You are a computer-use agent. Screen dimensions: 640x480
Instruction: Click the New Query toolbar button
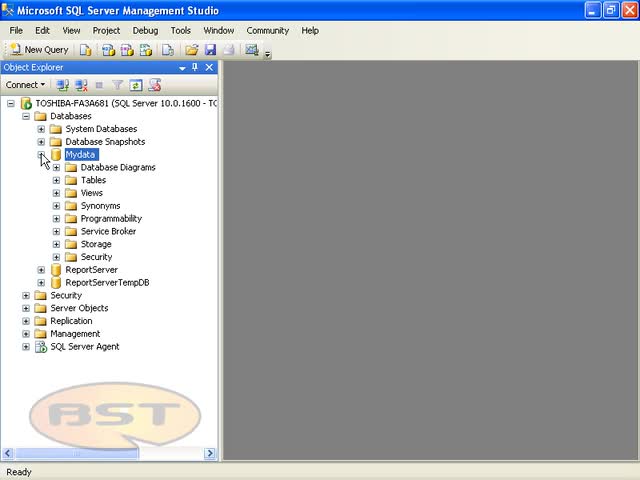(x=40, y=50)
